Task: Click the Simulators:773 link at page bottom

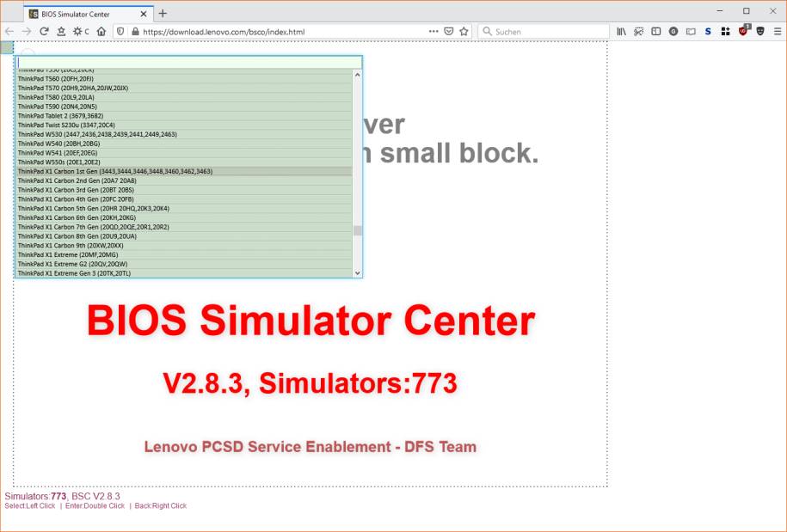Action: pos(34,496)
